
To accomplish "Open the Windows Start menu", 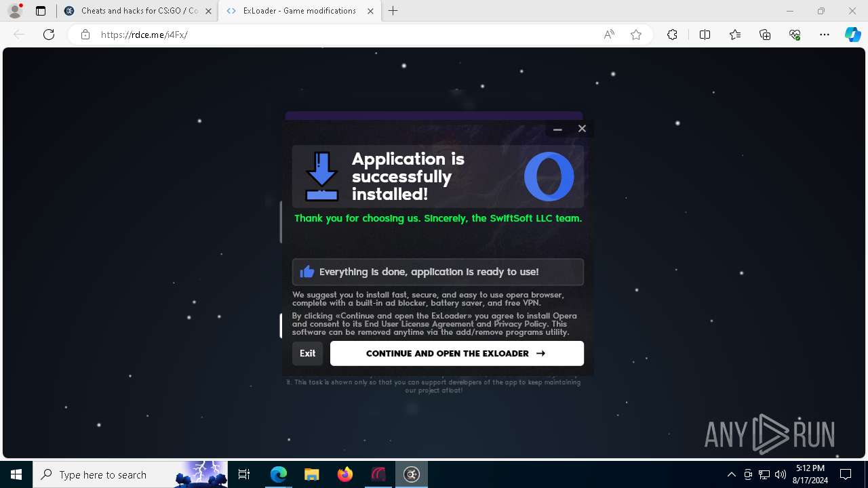I will click(16, 474).
